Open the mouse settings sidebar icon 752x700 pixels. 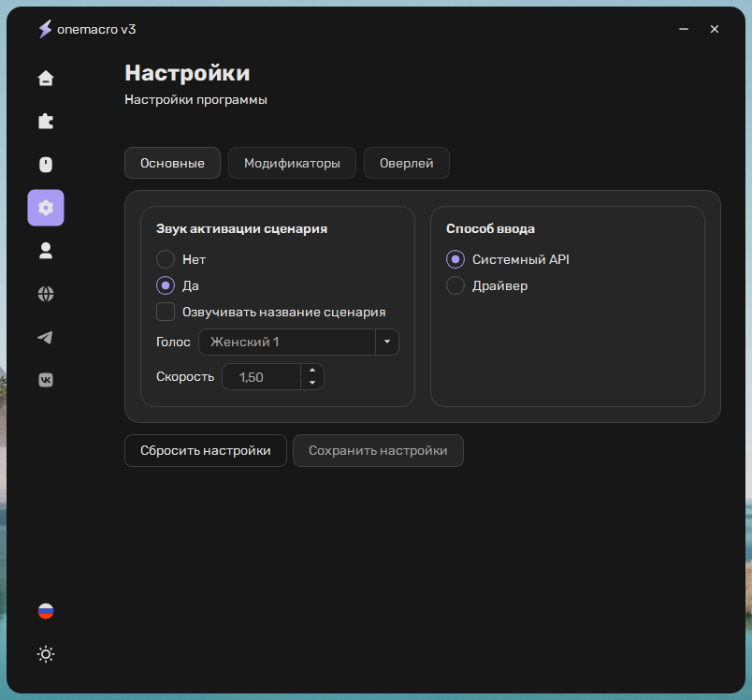pyautogui.click(x=46, y=165)
